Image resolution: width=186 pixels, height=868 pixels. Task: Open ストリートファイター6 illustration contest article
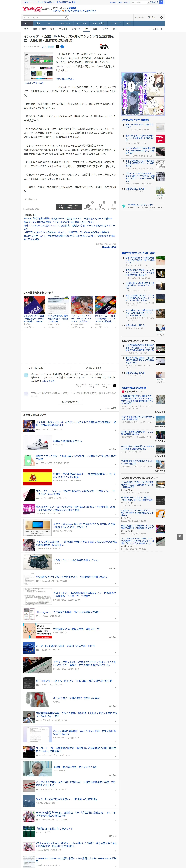[76, 424]
